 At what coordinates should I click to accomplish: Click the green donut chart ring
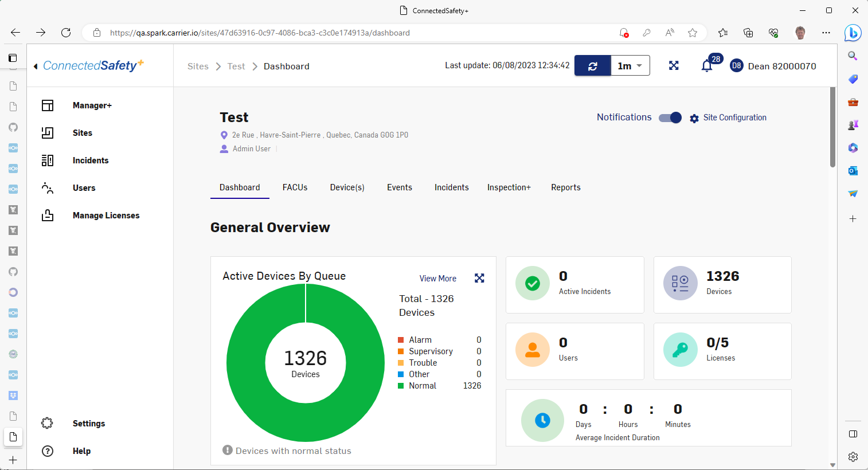click(x=247, y=363)
